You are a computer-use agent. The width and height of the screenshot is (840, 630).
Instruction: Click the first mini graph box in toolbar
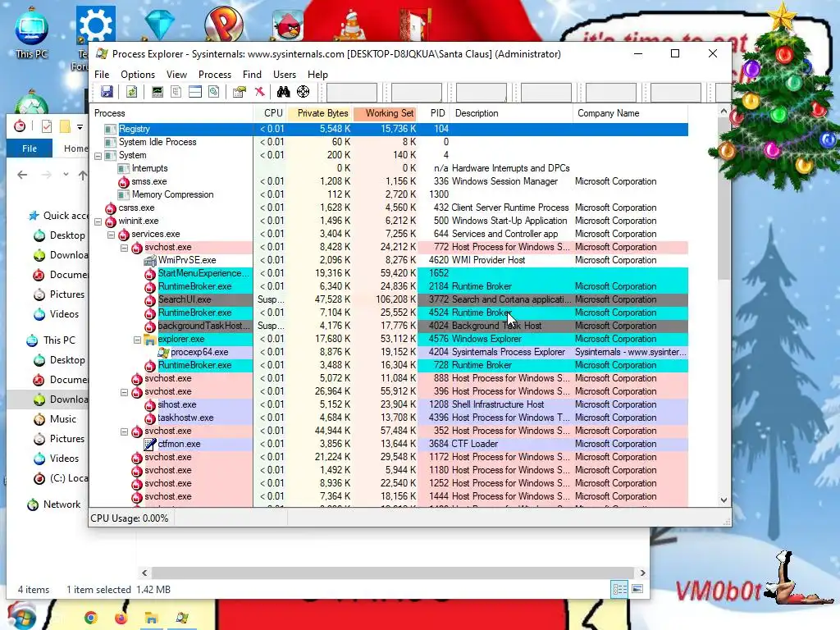pos(352,92)
